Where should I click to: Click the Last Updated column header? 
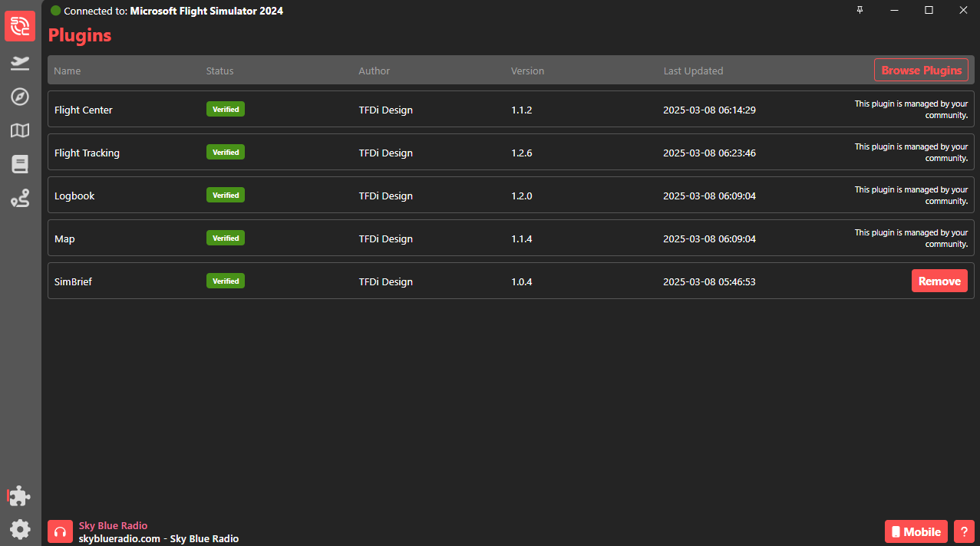694,71
